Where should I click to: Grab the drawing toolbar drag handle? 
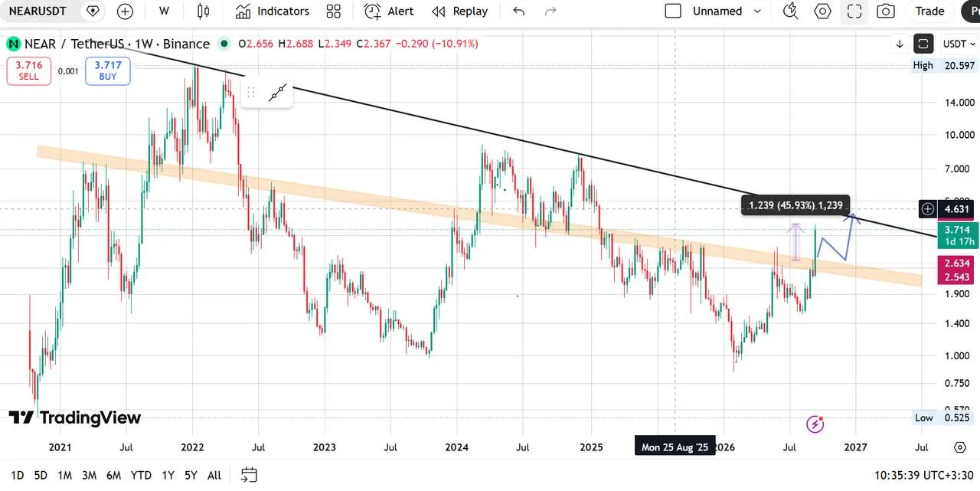click(x=250, y=93)
